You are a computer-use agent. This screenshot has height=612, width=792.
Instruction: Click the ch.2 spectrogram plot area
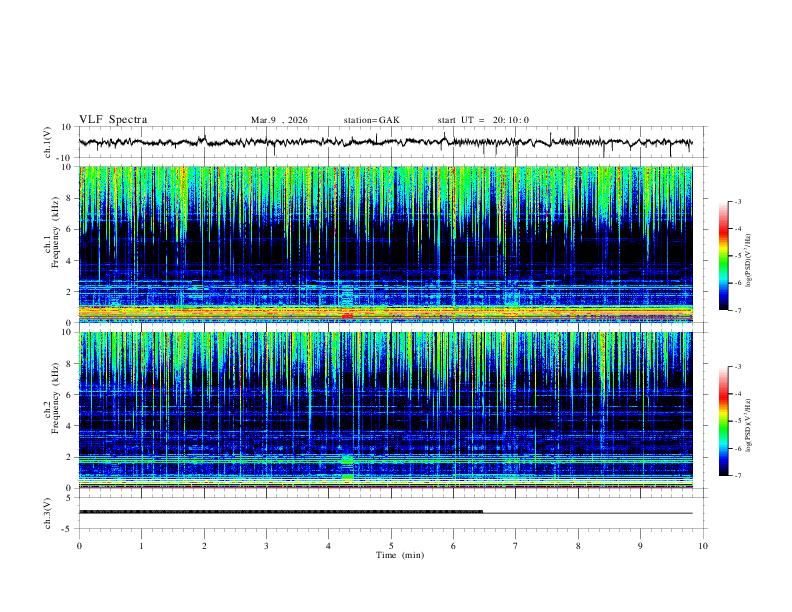[385, 410]
